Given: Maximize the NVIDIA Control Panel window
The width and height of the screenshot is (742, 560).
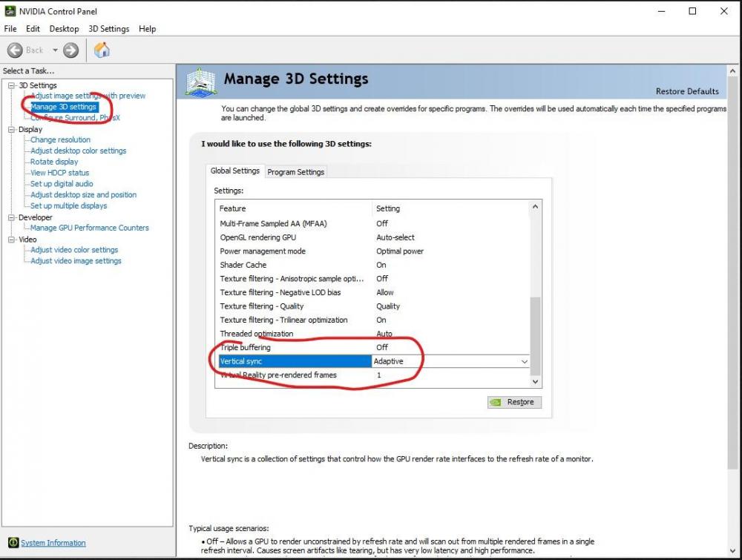Looking at the screenshot, I should 692,11.
